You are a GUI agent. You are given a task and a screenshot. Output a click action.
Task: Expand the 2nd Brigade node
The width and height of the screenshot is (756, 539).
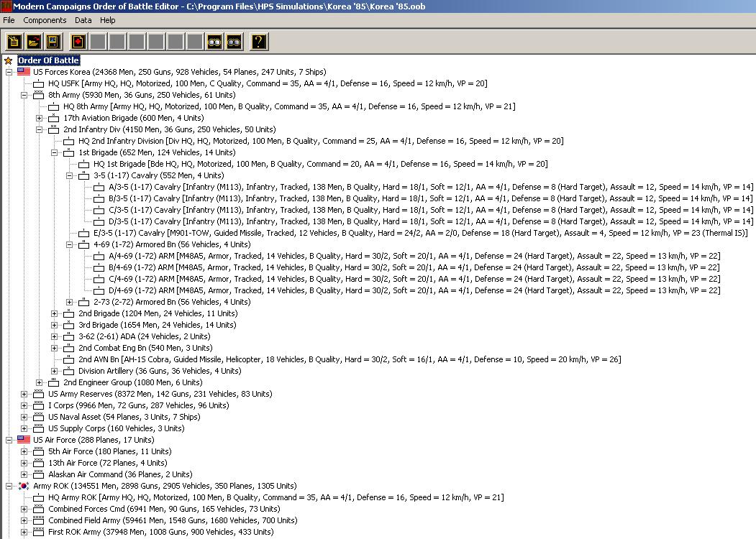(55, 313)
